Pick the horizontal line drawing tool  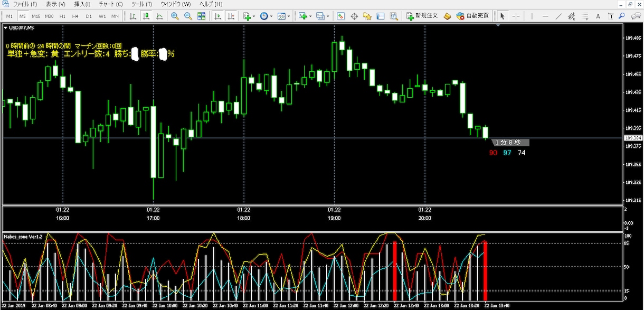(545, 16)
